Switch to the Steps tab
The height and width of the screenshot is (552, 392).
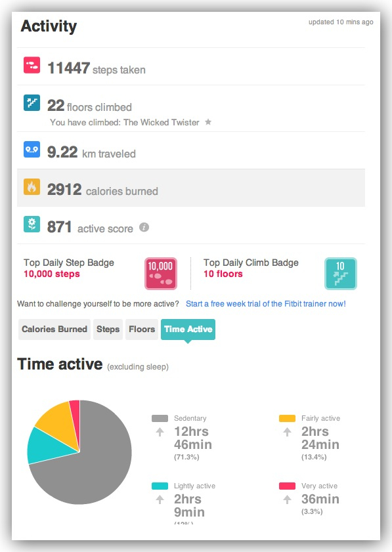pos(108,329)
